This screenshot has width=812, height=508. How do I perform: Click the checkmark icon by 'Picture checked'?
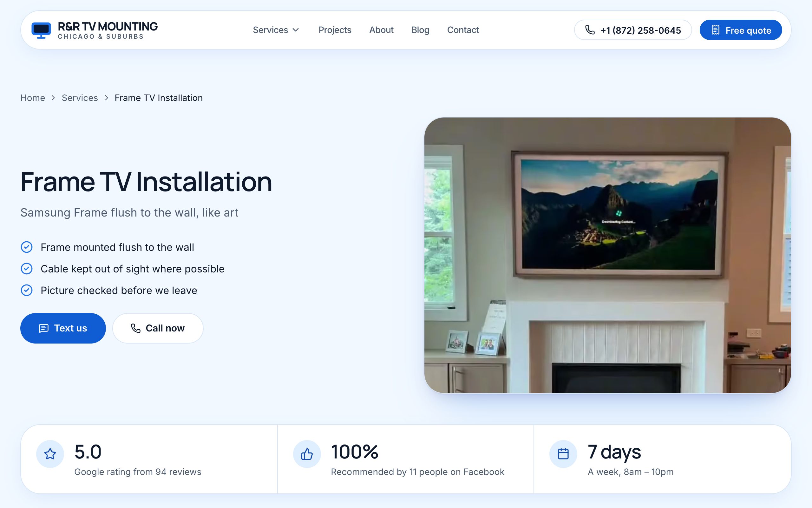click(27, 290)
